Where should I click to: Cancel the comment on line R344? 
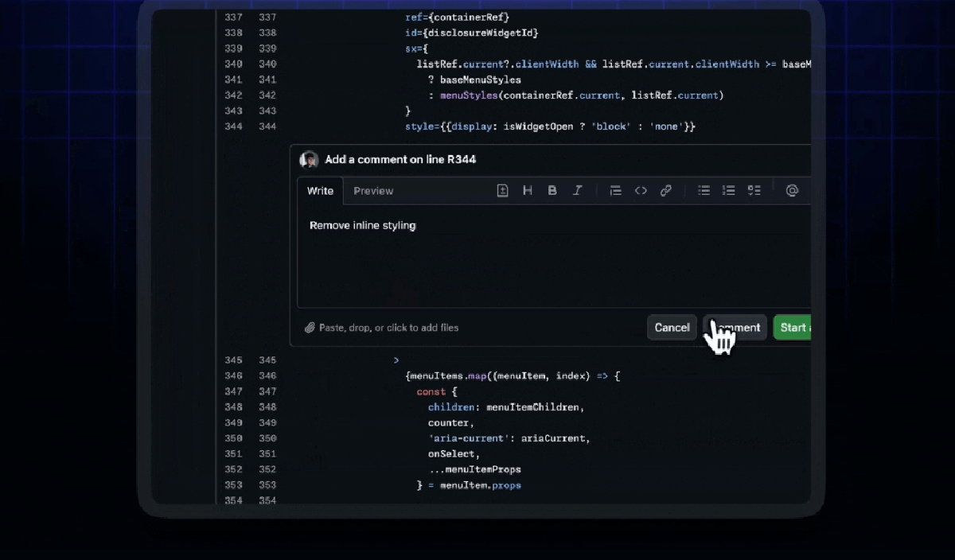tap(672, 328)
